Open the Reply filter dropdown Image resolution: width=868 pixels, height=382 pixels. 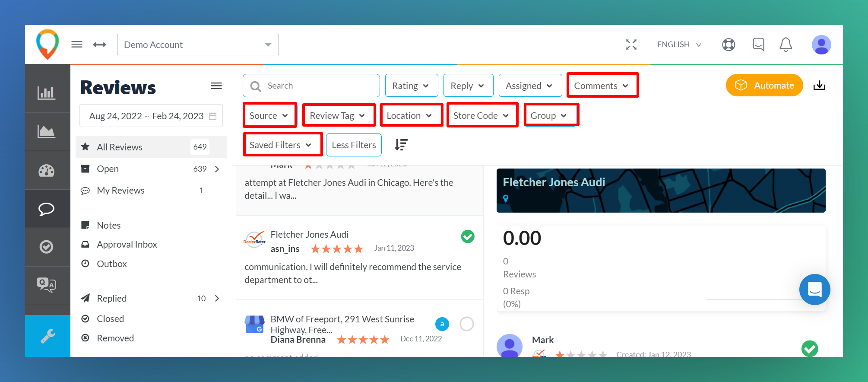[x=468, y=86]
